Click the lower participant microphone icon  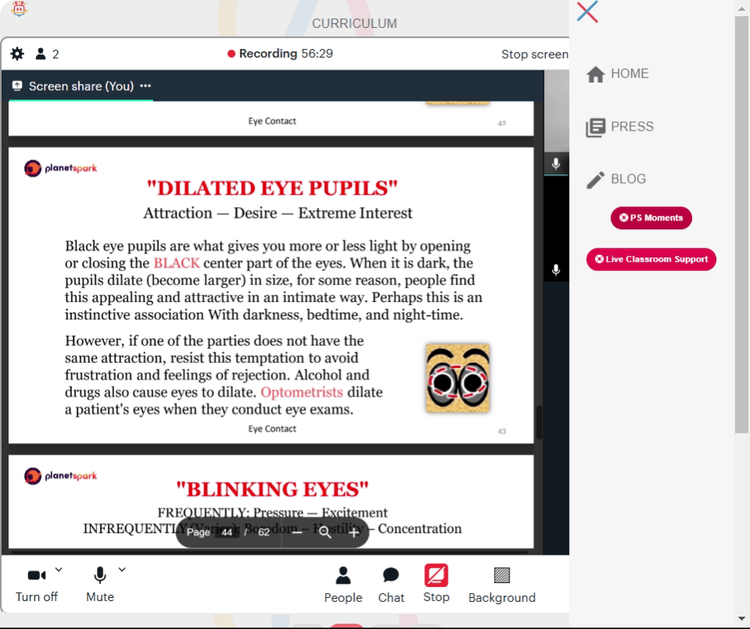556,270
